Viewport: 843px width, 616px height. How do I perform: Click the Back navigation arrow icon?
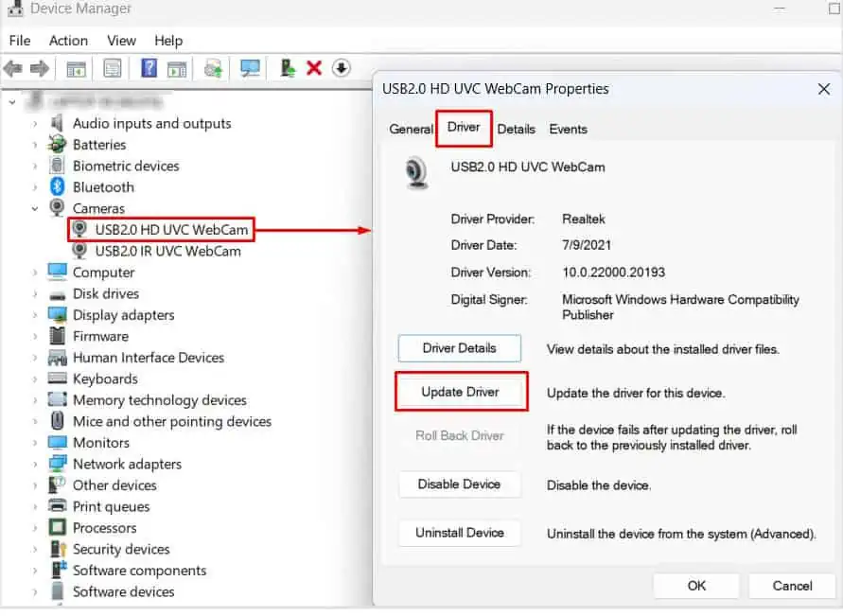click(x=13, y=68)
